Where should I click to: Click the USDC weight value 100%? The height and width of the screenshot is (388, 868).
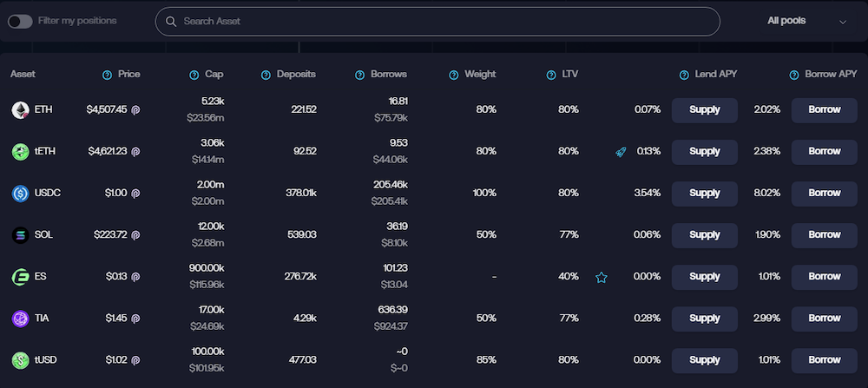point(484,194)
